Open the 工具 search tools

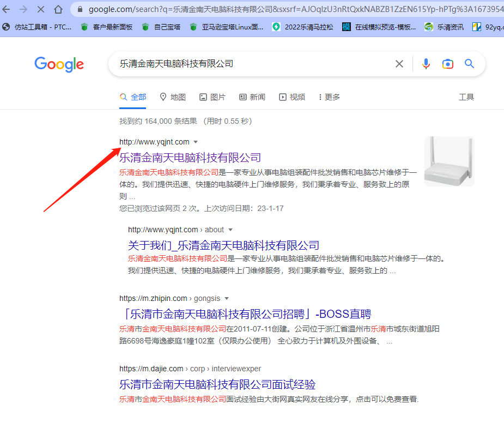pos(466,97)
